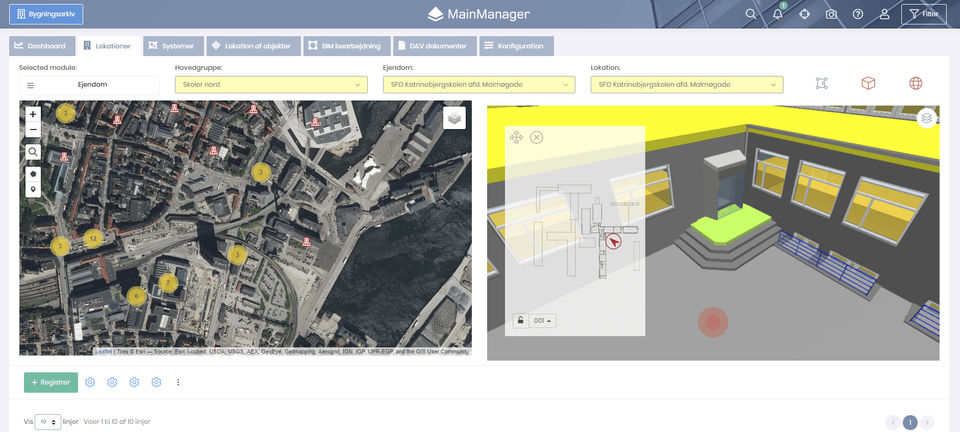The width and height of the screenshot is (960, 432).
Task: Open the Leaflet attribution link
Action: (103, 352)
